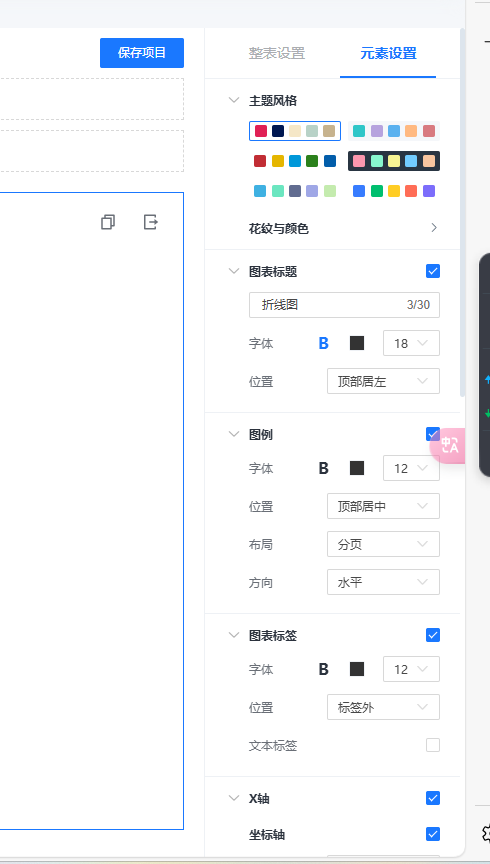Toggle bold for chart label font
The image size is (490, 864).
[x=324, y=669]
